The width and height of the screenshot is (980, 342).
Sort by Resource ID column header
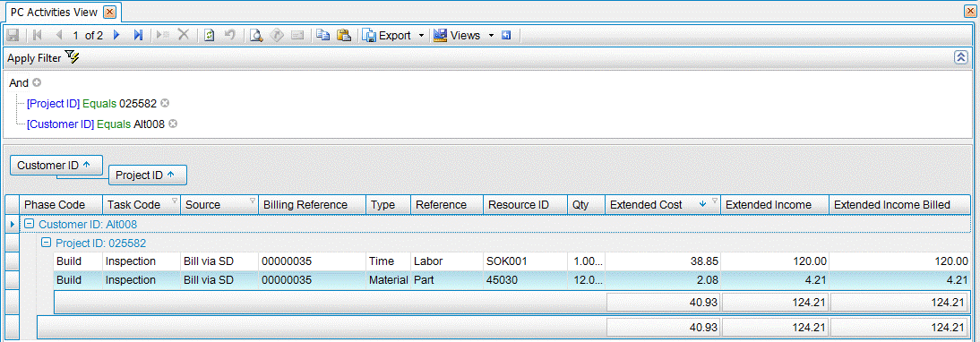pos(526,205)
